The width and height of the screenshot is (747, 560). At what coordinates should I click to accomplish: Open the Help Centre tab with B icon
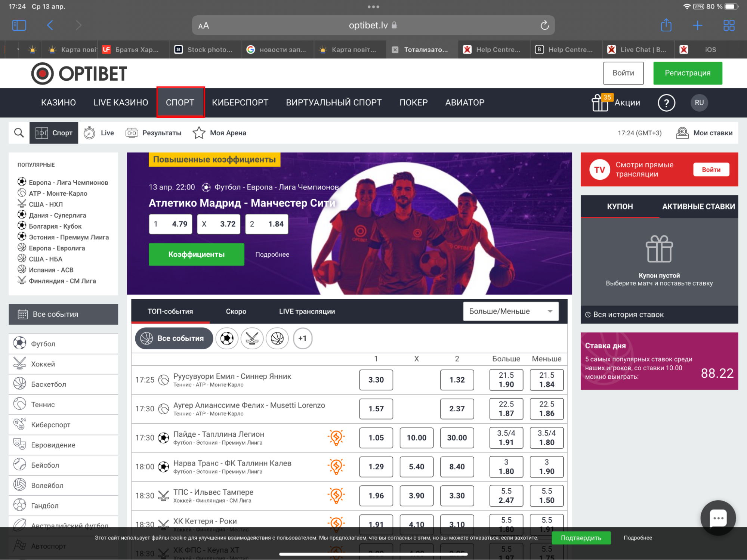pos(566,50)
